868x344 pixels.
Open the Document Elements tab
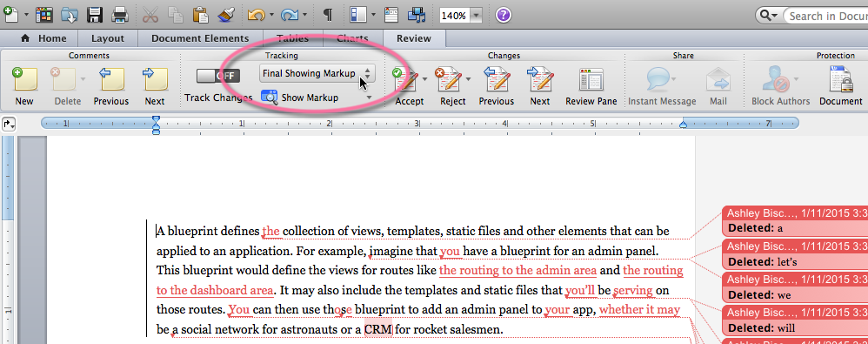200,38
